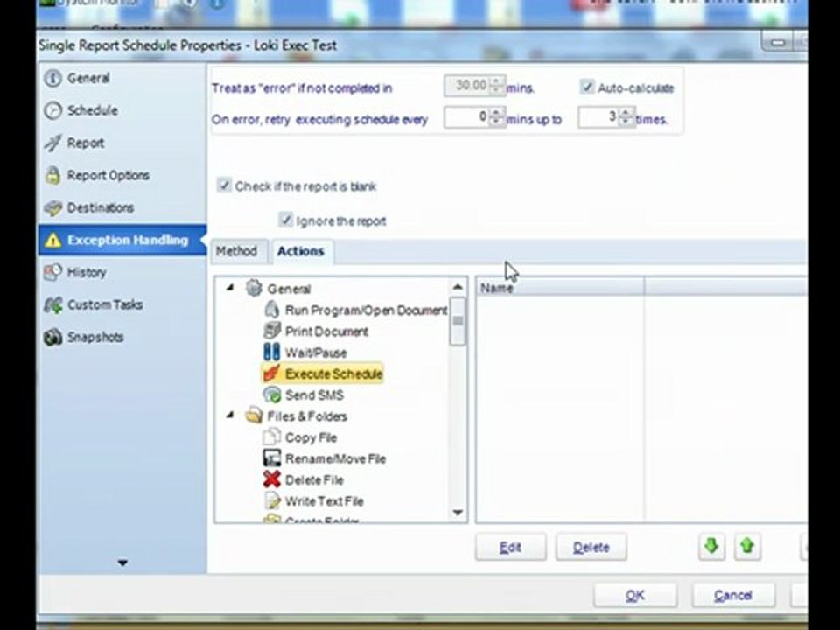
Task: Toggle the Ignore the report checkbox
Action: [x=285, y=220]
